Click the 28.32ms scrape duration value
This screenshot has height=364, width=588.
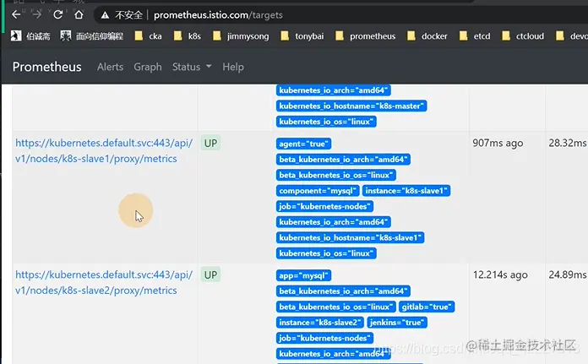pyautogui.click(x=568, y=143)
